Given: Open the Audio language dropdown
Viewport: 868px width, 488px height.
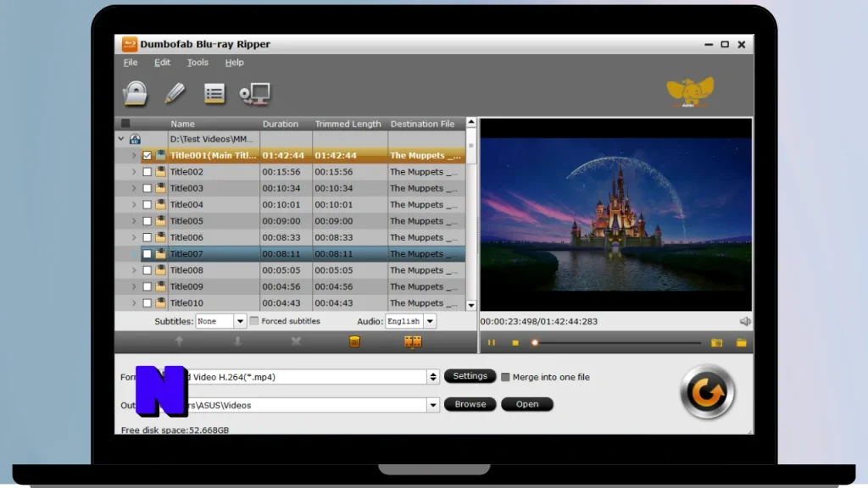Looking at the screenshot, I should pos(430,321).
